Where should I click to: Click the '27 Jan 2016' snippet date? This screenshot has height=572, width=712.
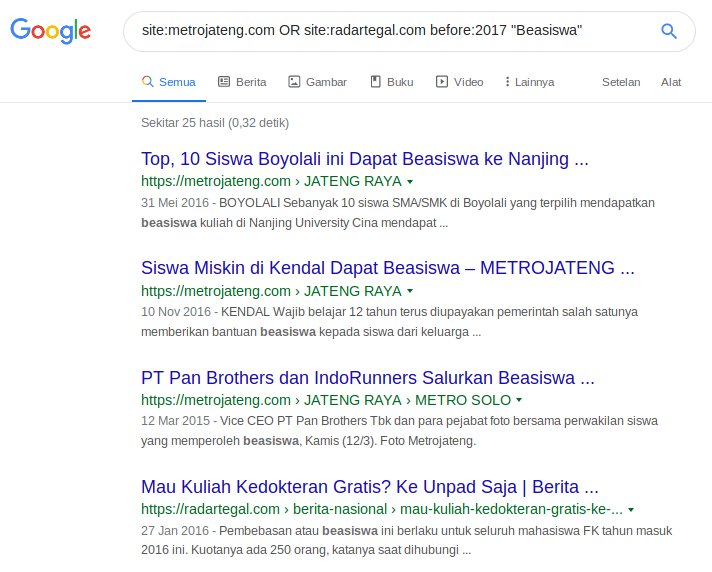coord(175,530)
